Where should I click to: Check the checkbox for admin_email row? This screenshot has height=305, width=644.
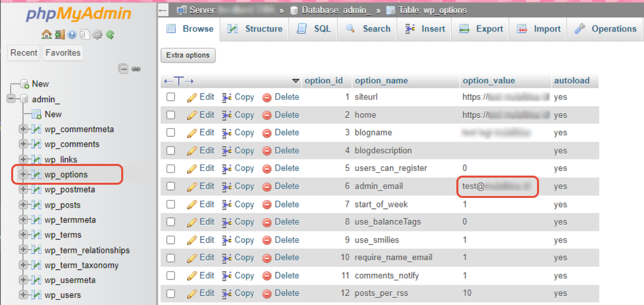pyautogui.click(x=171, y=186)
